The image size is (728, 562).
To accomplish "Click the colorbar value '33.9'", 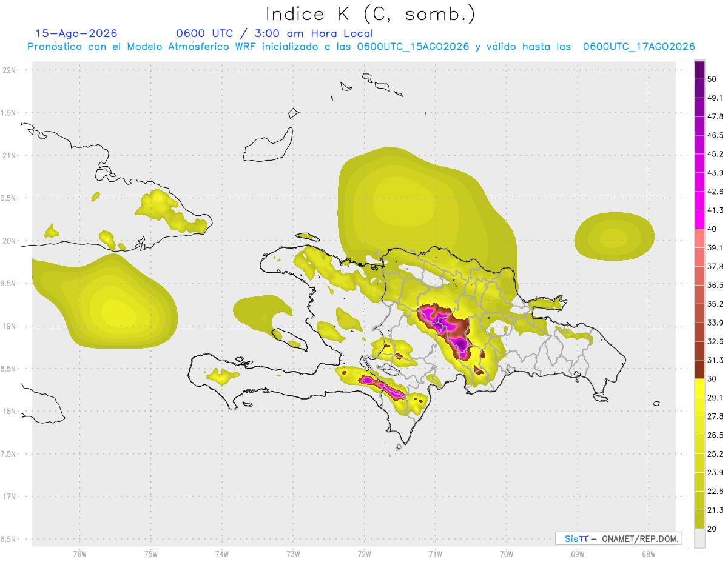I will (715, 323).
